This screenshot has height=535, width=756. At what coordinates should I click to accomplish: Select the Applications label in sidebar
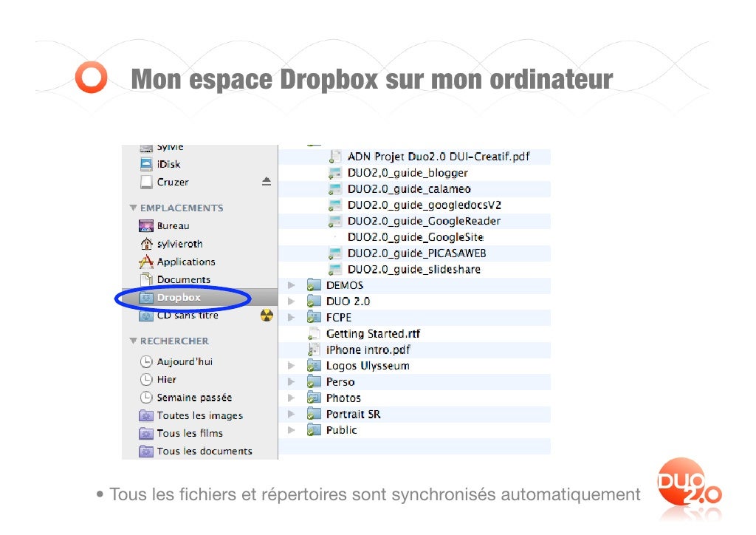pos(186,262)
